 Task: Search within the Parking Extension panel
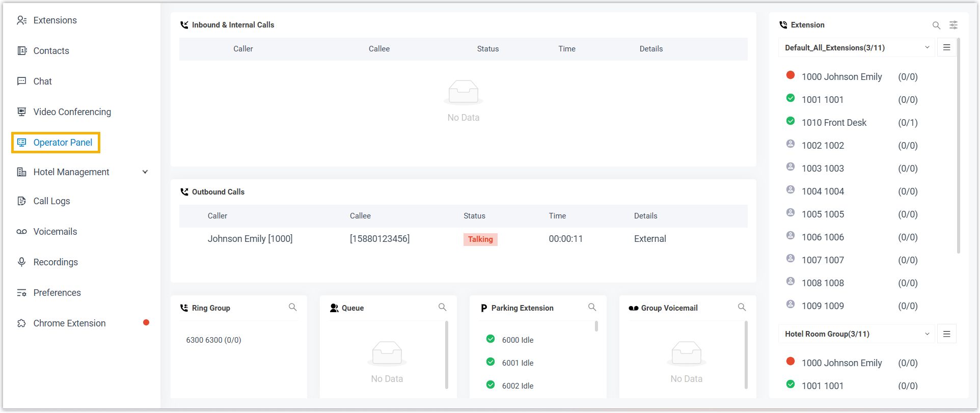[x=592, y=307]
